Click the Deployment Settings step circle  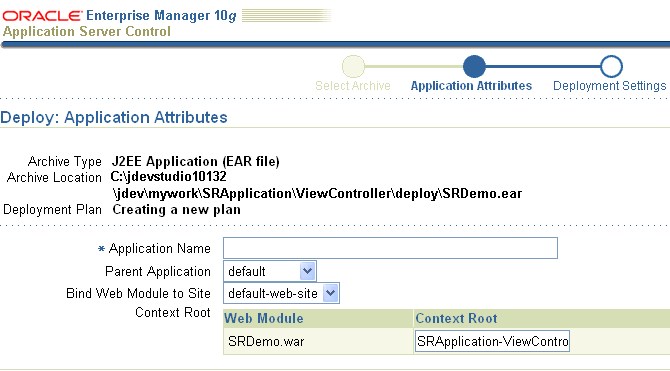point(611,66)
